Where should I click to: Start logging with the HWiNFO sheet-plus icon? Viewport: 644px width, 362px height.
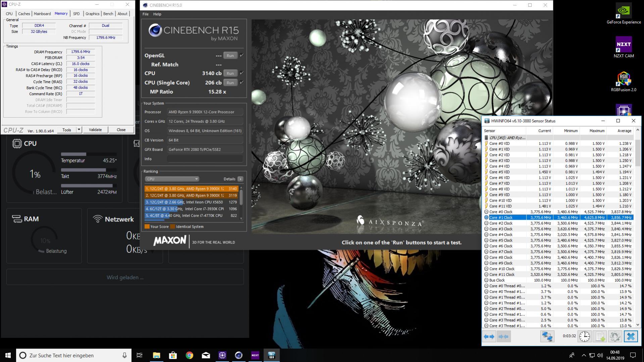click(600, 337)
